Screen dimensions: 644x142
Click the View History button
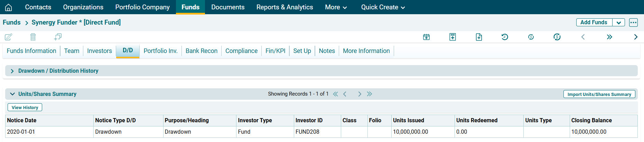click(x=25, y=107)
